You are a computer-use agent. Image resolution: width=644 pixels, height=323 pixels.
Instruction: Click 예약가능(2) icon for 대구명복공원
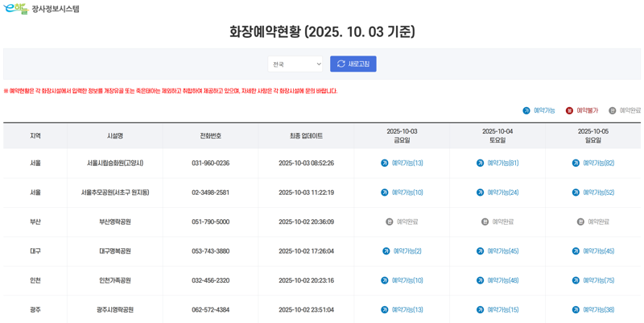pos(386,251)
